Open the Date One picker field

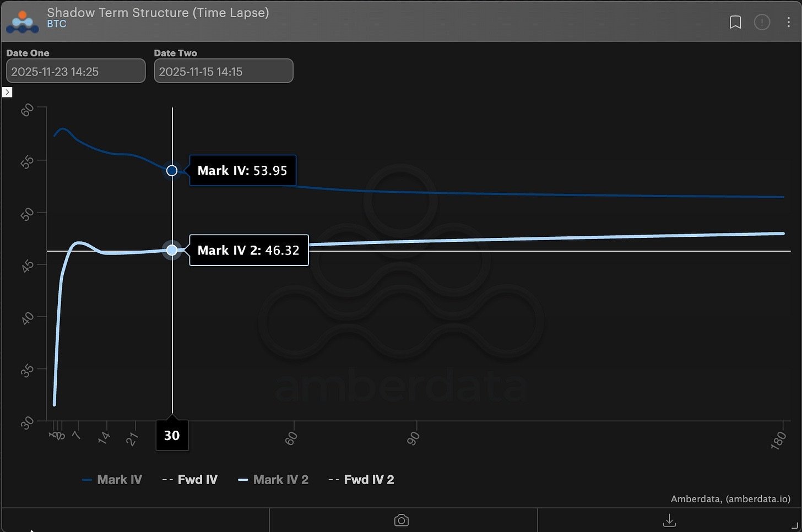[75, 71]
